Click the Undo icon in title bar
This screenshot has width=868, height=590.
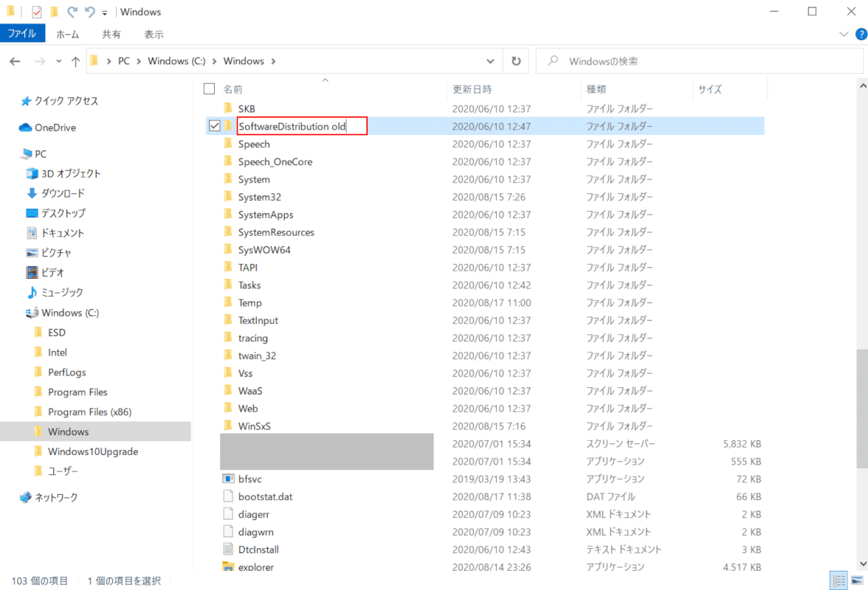90,12
